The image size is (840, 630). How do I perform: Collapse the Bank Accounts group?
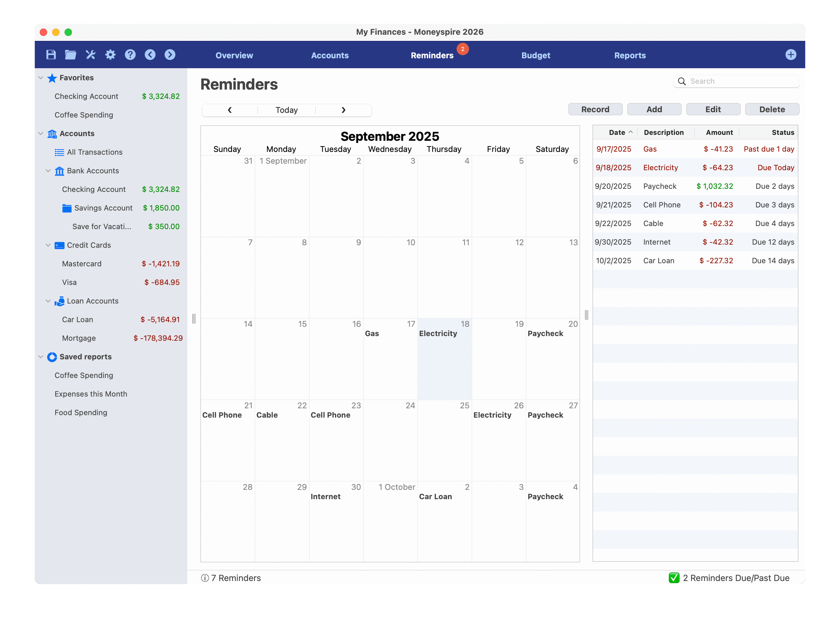click(x=48, y=171)
